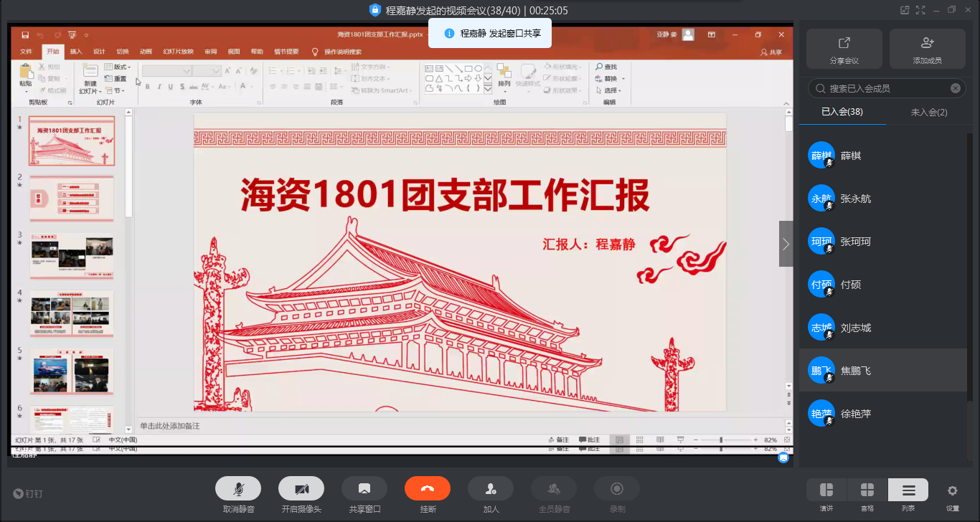Open meeting 设置 gear icon
The width and height of the screenshot is (980, 522).
point(952,491)
